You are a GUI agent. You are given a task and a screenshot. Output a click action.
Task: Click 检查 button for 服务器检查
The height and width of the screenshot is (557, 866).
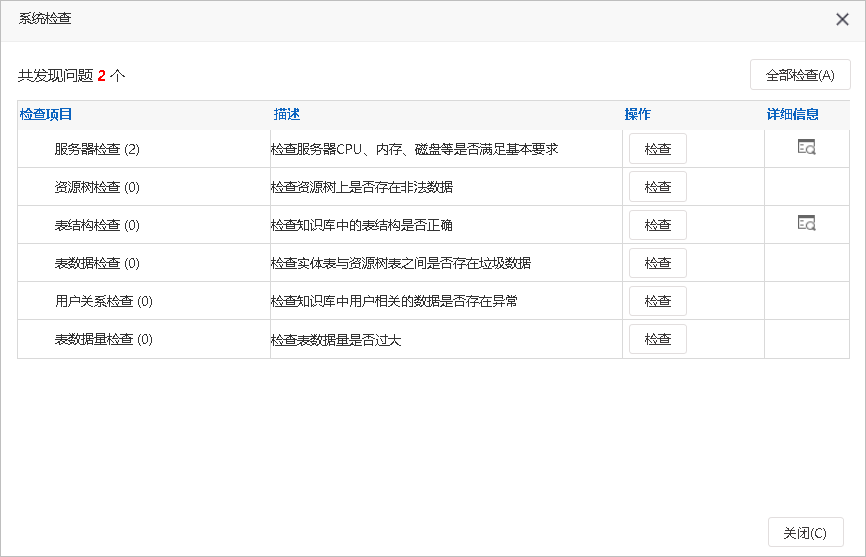pyautogui.click(x=658, y=148)
